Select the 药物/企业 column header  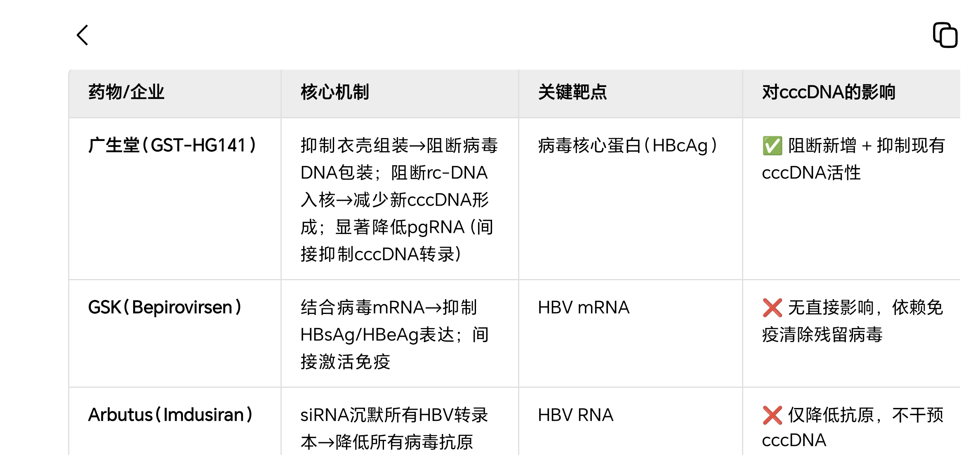click(x=126, y=92)
